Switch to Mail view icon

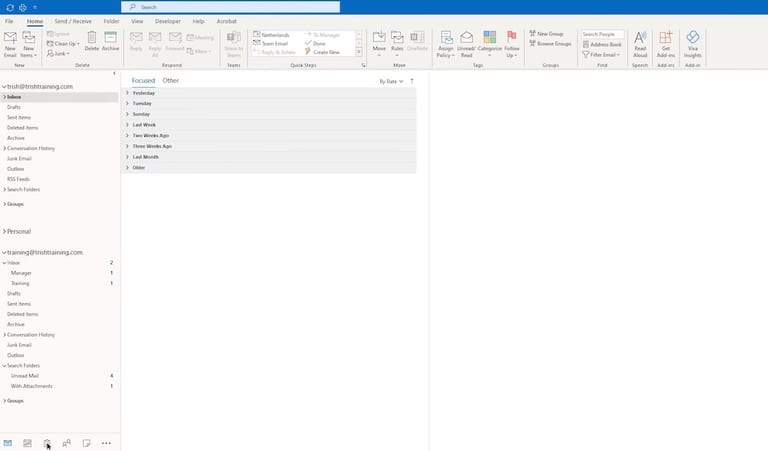[8, 443]
